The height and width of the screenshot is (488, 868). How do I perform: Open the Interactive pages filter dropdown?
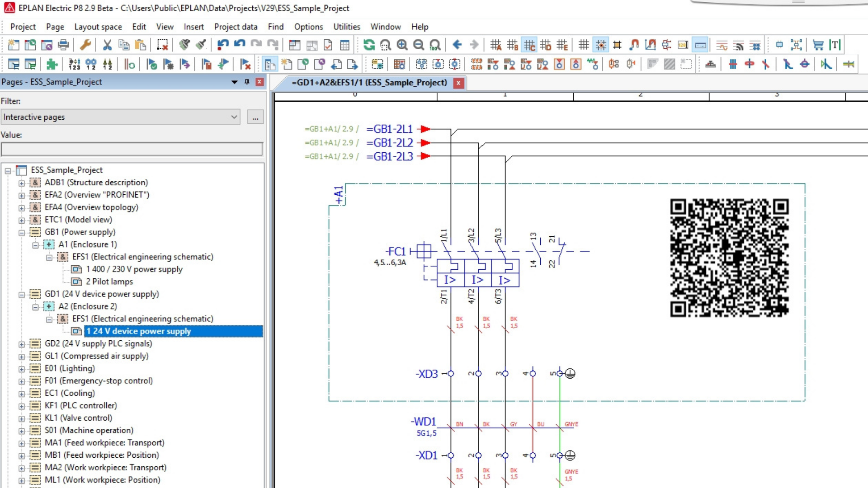234,117
